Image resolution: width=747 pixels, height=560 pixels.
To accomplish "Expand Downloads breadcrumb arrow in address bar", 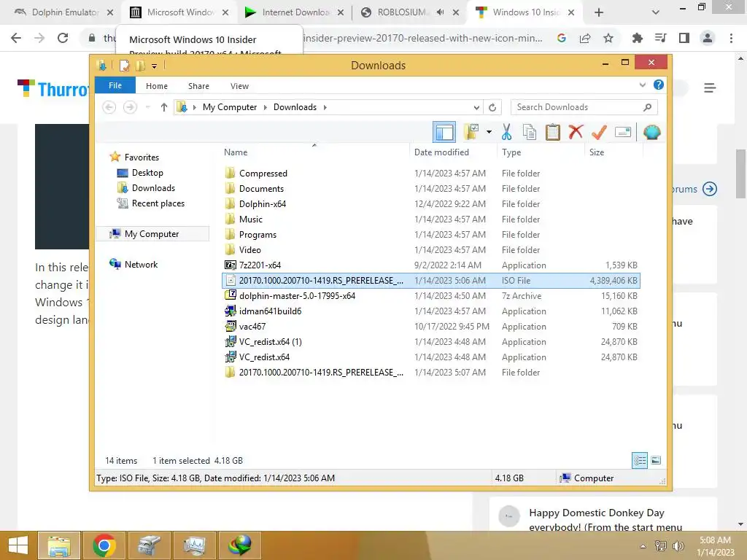I will 325,107.
